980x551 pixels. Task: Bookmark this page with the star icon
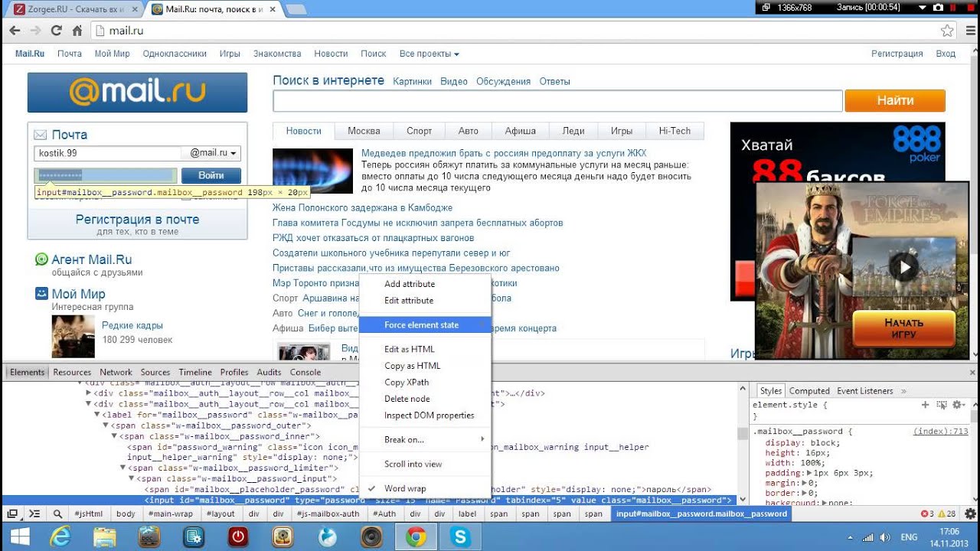pyautogui.click(x=948, y=31)
